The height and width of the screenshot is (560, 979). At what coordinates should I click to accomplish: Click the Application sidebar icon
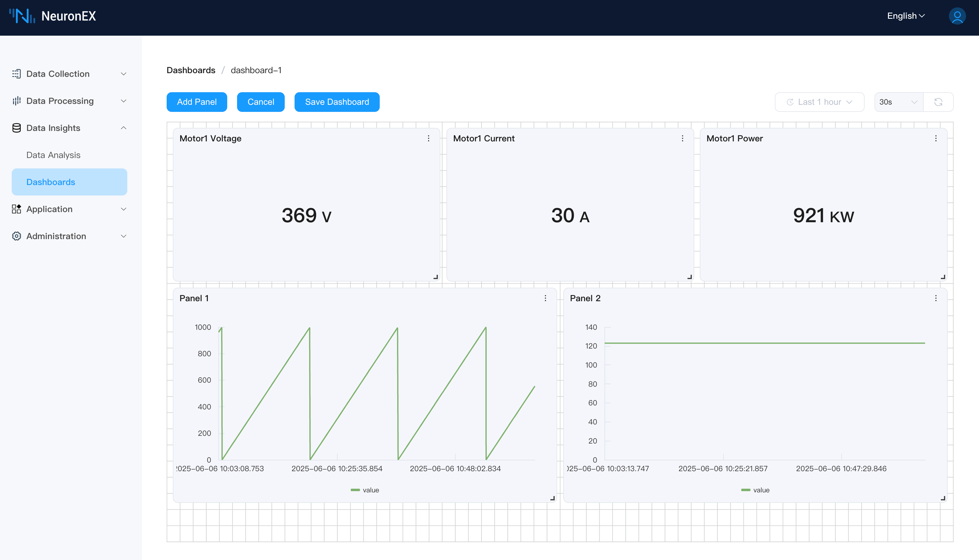point(17,209)
